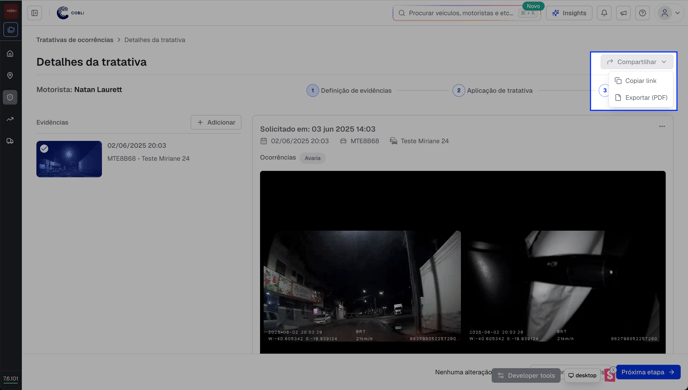Select the shield icon in the sidebar
Image resolution: width=688 pixels, height=390 pixels.
tap(10, 97)
